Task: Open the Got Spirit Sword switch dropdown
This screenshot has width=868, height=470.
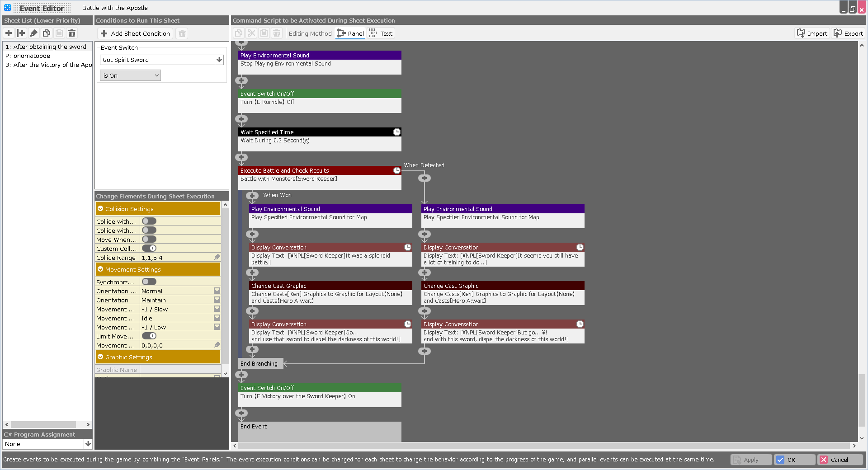Action: pos(219,60)
